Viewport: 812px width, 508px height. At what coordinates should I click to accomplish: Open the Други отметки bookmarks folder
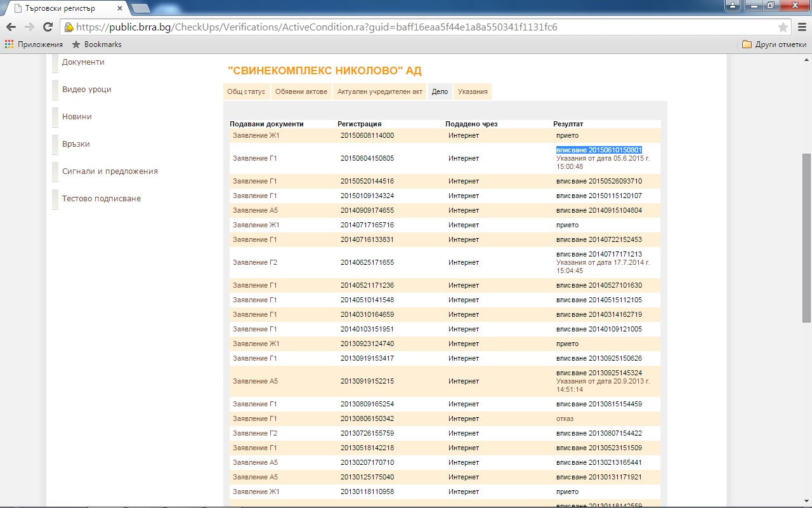774,44
